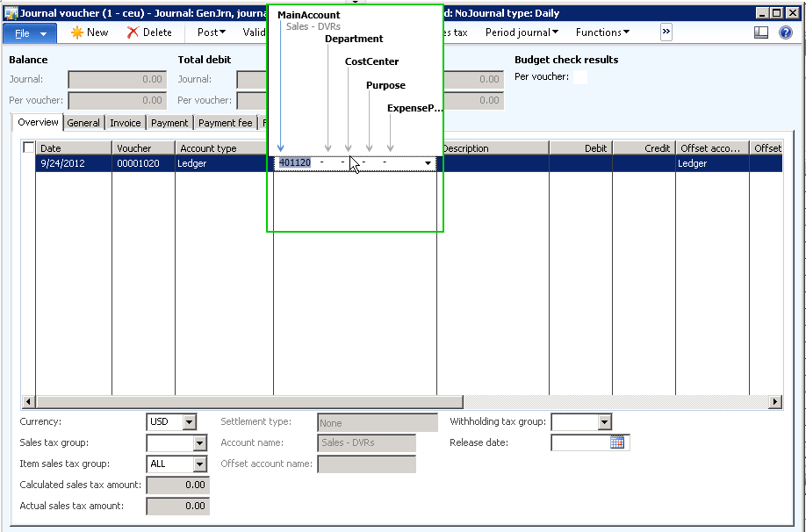Click the view layout icon beside help

[x=761, y=32]
